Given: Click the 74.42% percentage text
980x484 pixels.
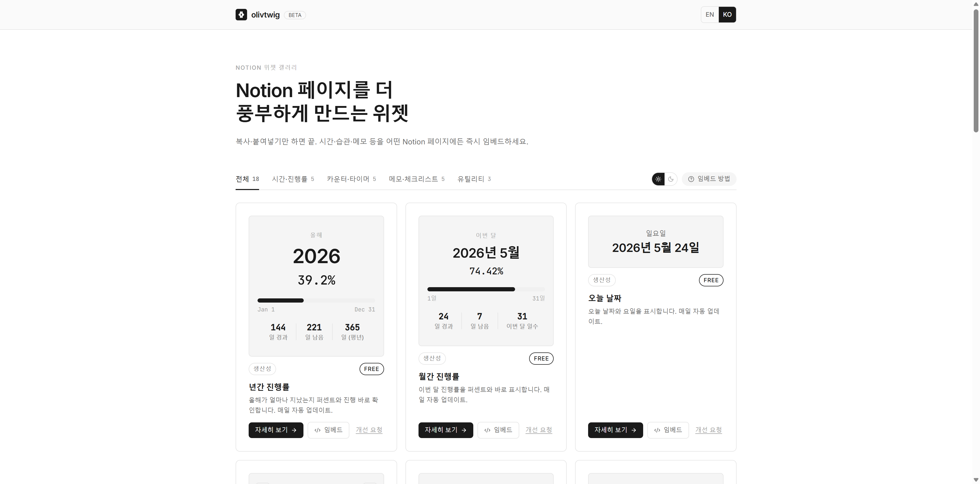Looking at the screenshot, I should (486, 271).
